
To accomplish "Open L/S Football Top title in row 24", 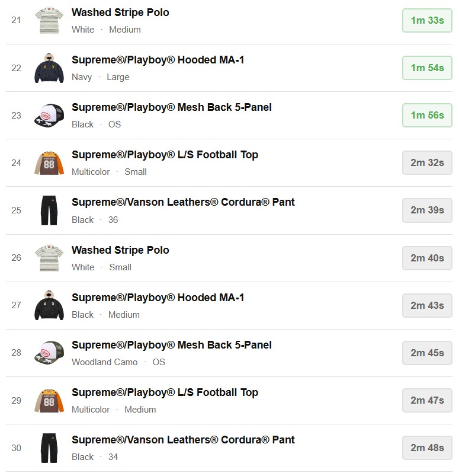I will pyautogui.click(x=165, y=155).
